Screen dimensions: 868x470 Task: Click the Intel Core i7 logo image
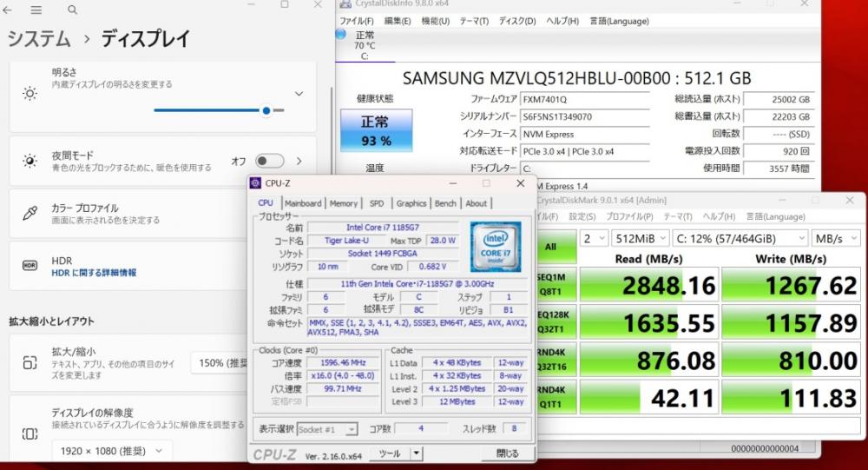point(496,247)
